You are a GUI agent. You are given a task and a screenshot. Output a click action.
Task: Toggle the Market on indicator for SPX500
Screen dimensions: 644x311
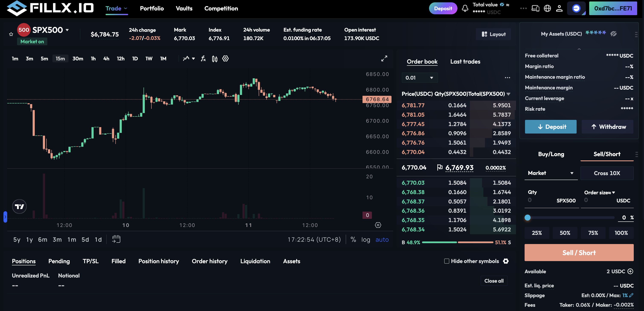32,41
